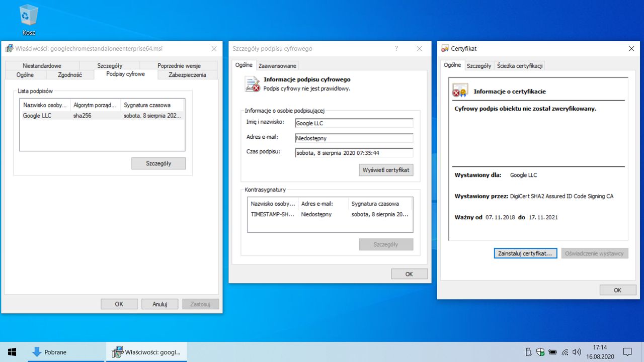Screen dimensions: 644x362
Task: Click the Pobrane download arrow taskbar icon
Action: (x=37, y=352)
